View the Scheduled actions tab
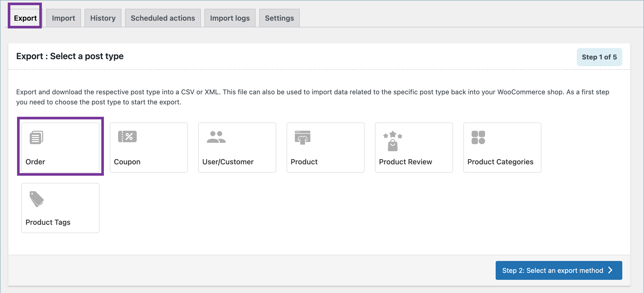The width and height of the screenshot is (644, 293). tap(163, 18)
